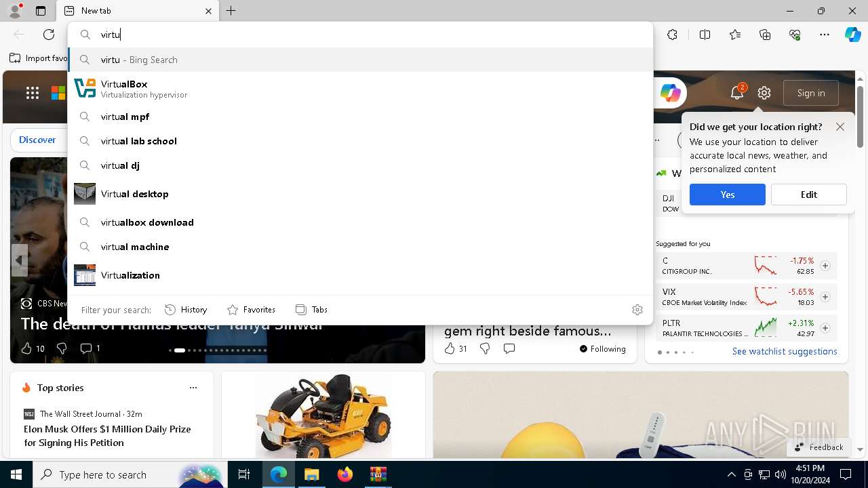Screen dimensions: 868x488
Task: Add VIX to watchlist
Action: click(825, 297)
